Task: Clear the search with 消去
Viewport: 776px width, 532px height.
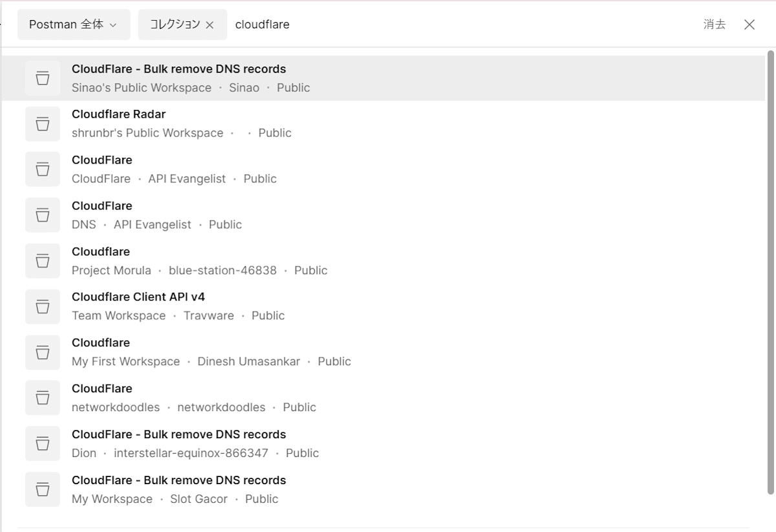Action: click(715, 25)
